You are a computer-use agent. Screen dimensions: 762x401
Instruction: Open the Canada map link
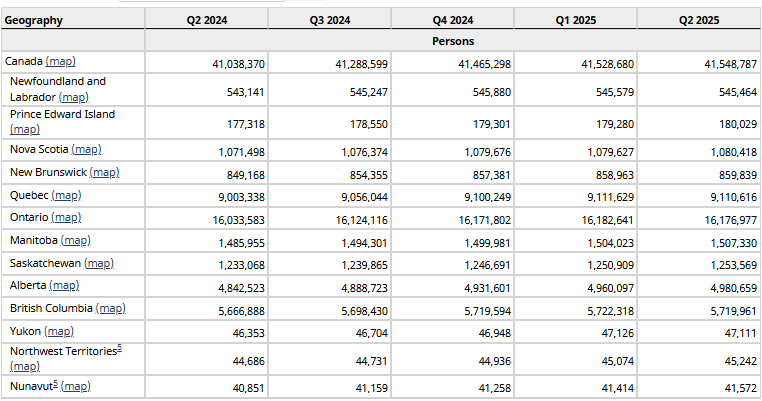click(x=61, y=62)
